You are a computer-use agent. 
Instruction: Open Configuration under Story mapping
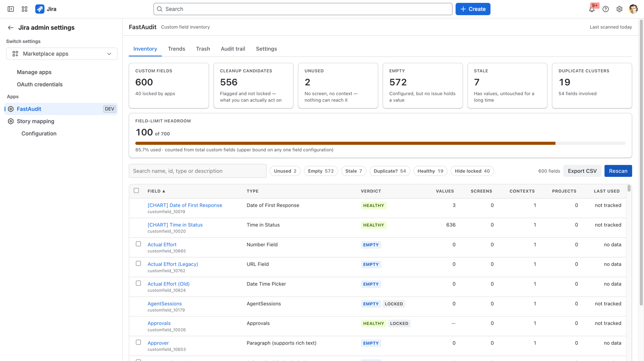pyautogui.click(x=39, y=134)
